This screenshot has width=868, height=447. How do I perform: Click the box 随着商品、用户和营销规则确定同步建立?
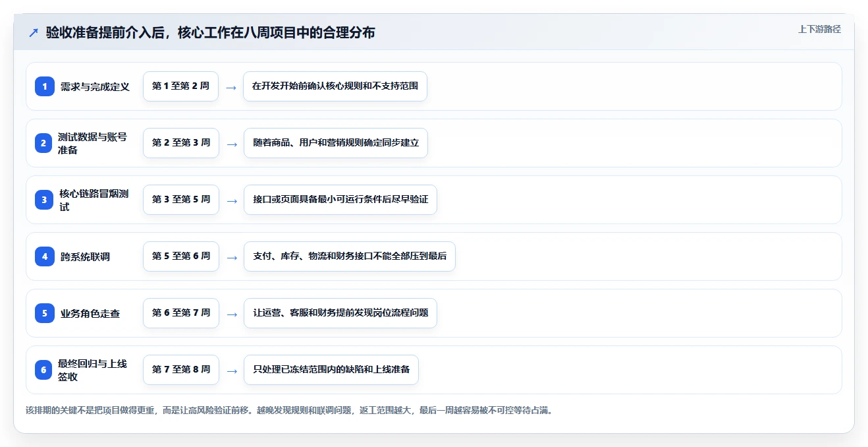(336, 143)
